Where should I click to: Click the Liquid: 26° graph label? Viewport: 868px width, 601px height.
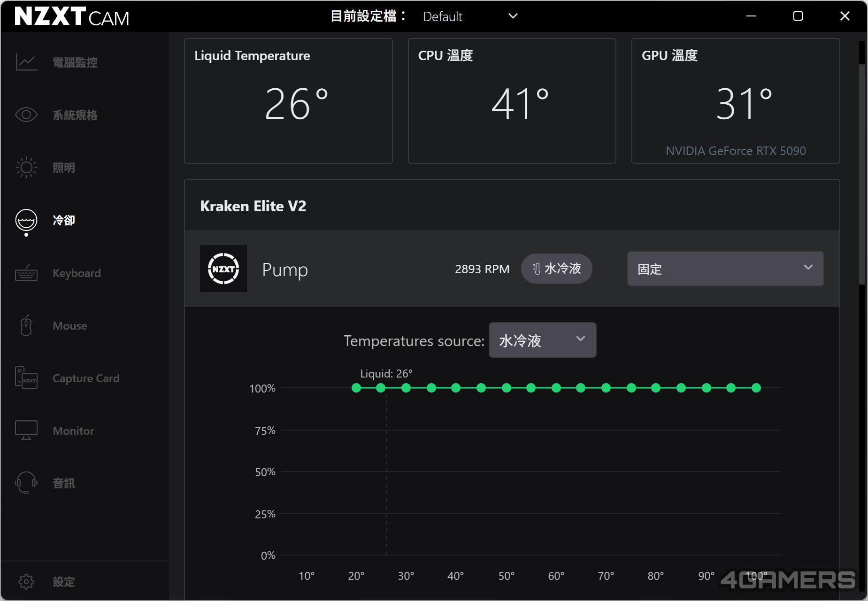coord(386,374)
